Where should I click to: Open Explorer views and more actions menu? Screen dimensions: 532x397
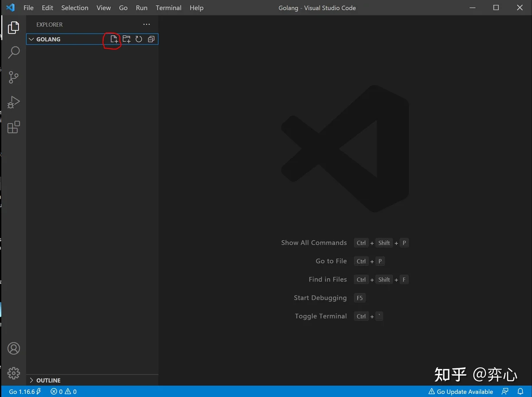coord(147,24)
